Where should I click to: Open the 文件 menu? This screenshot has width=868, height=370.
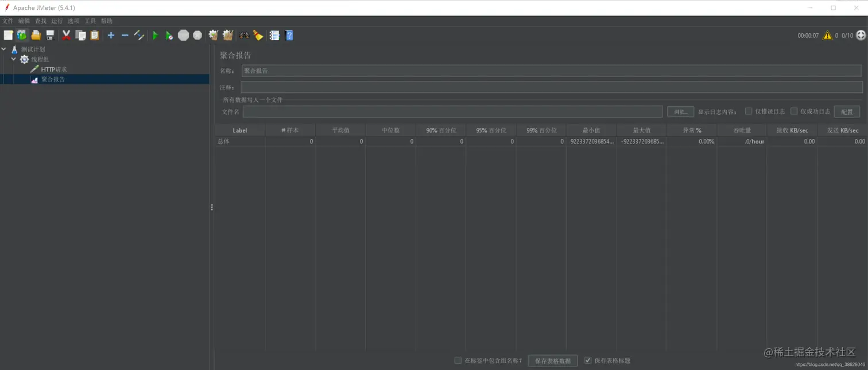click(x=8, y=21)
